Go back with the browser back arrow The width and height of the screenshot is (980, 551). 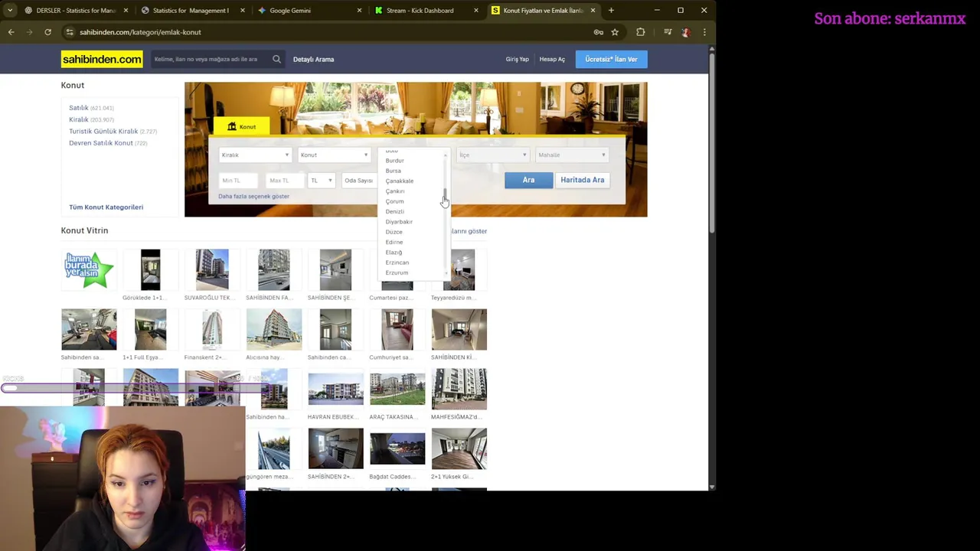[x=11, y=32]
